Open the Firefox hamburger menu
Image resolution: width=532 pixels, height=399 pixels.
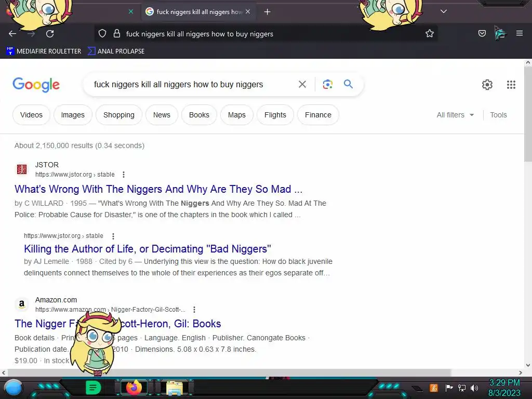tap(520, 33)
